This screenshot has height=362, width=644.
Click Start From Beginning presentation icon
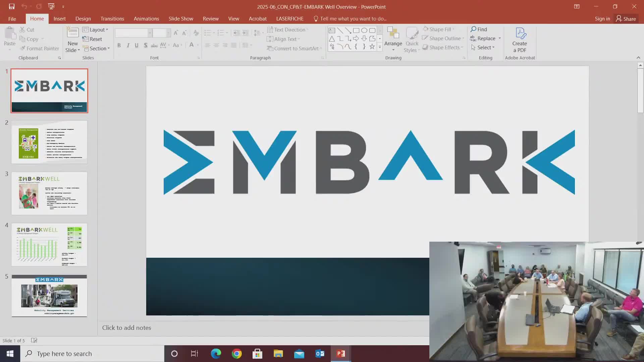pos(51,6)
